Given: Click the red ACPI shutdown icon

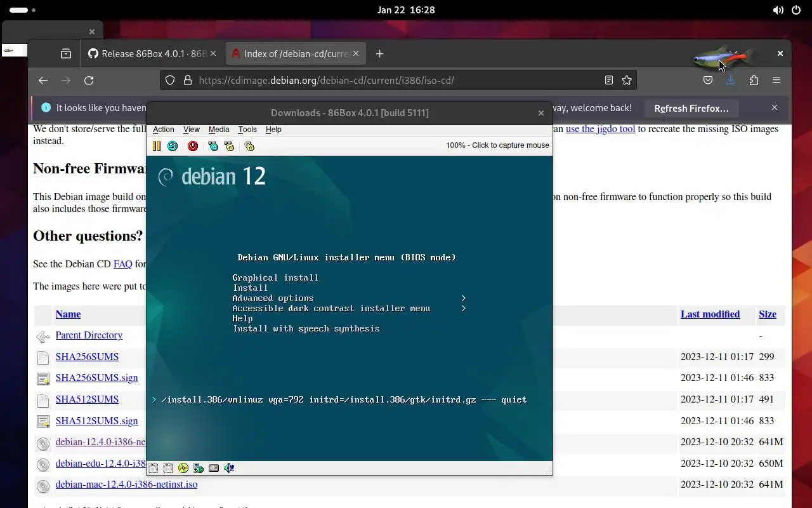Looking at the screenshot, I should click(x=193, y=146).
